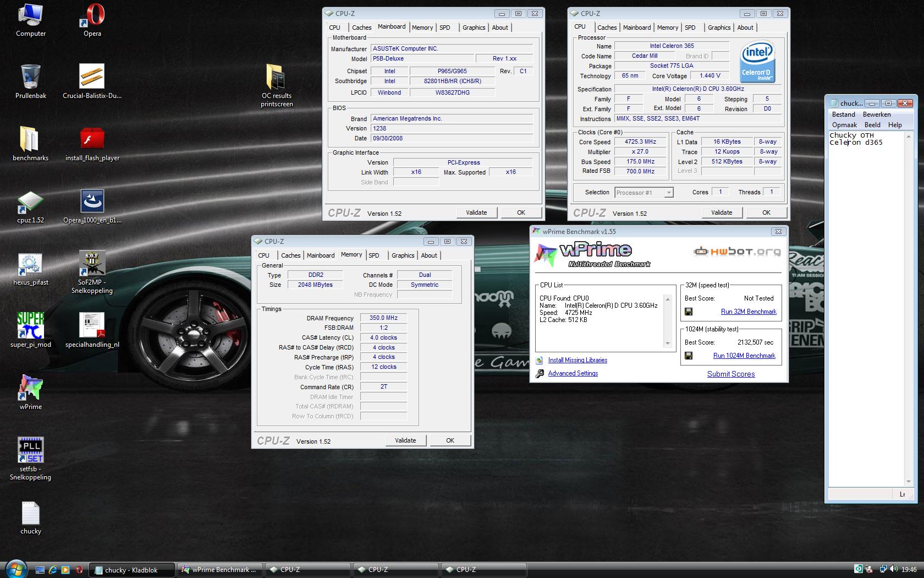The width and height of the screenshot is (924, 578).
Task: Select the Opera_1000_en installer icon
Action: (92, 206)
